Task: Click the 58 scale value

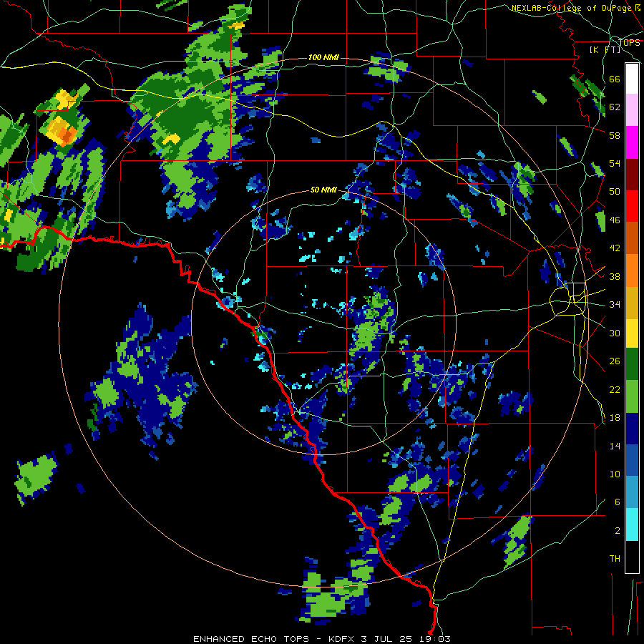Action: click(x=615, y=135)
